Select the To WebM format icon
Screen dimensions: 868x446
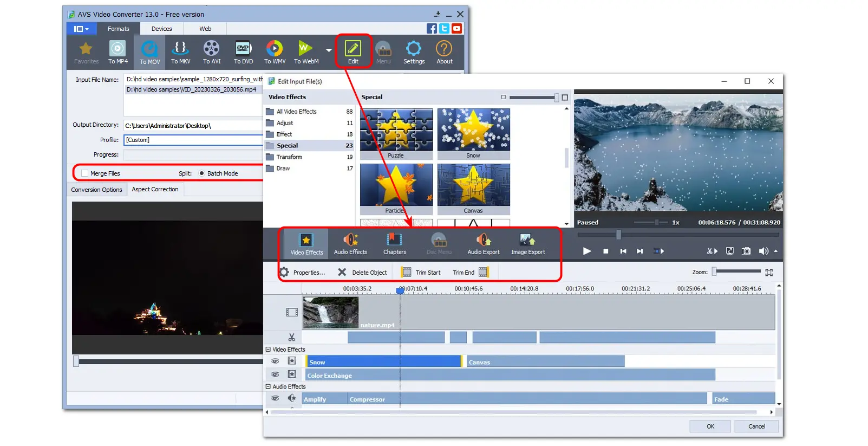point(306,52)
